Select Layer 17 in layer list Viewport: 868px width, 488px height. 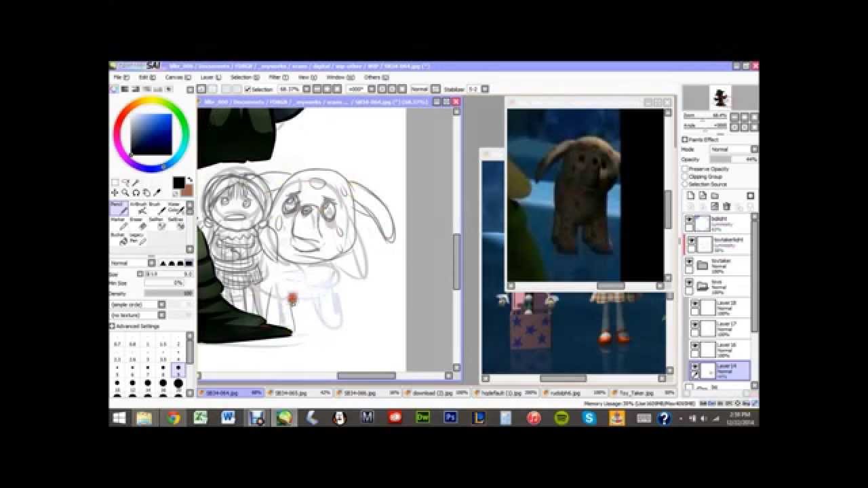pyautogui.click(x=719, y=328)
